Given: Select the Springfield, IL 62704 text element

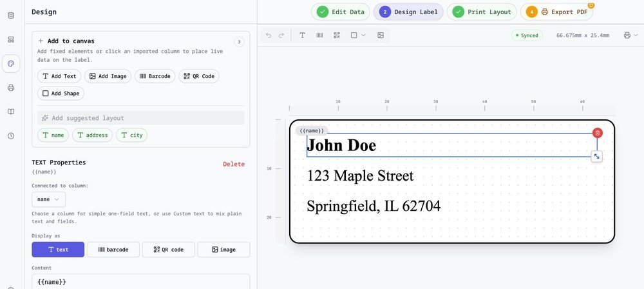Looking at the screenshot, I should point(374,205).
